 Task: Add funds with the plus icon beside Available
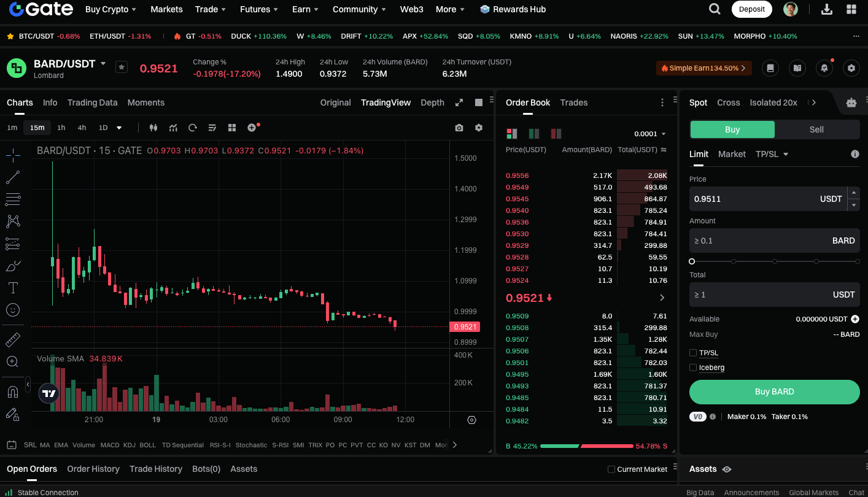tap(855, 319)
